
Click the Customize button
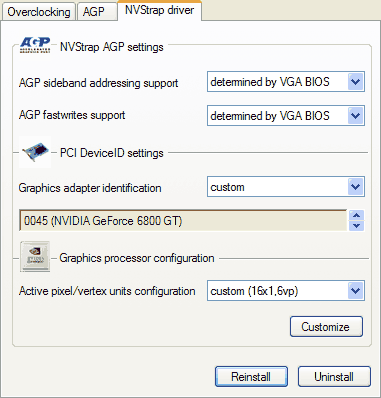pyautogui.click(x=326, y=327)
